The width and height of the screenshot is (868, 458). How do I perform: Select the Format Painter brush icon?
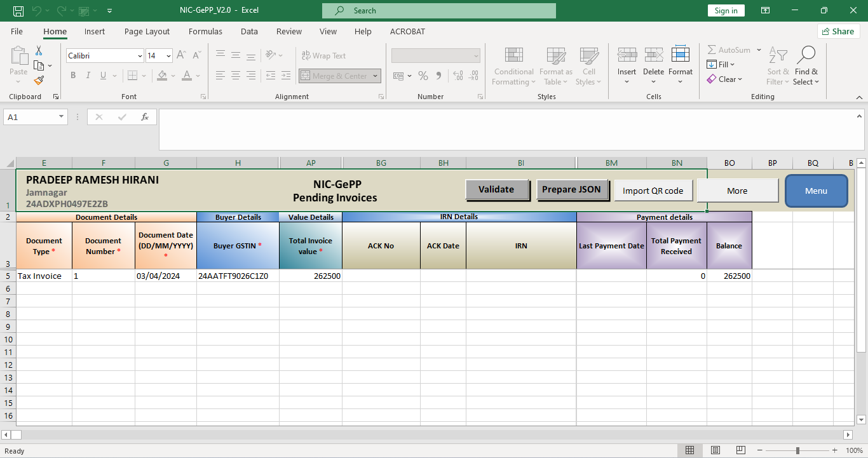coord(39,81)
